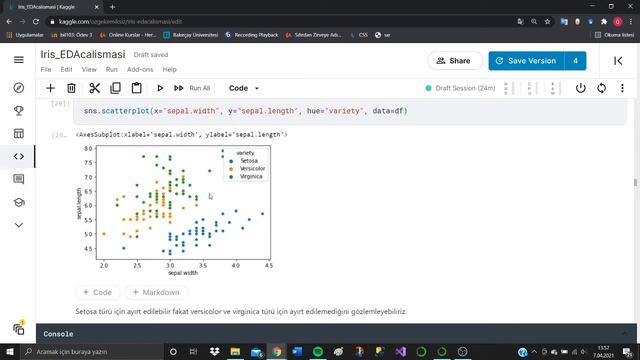Viewport: 640px width, 360px height.
Task: Open Dropbox from the taskbar
Action: coord(214,351)
